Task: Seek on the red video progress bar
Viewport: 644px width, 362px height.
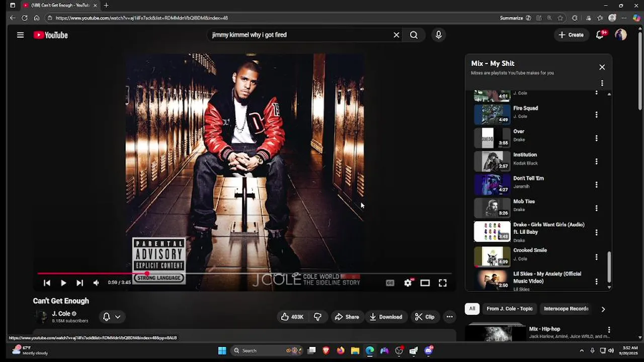Action: pyautogui.click(x=245, y=274)
